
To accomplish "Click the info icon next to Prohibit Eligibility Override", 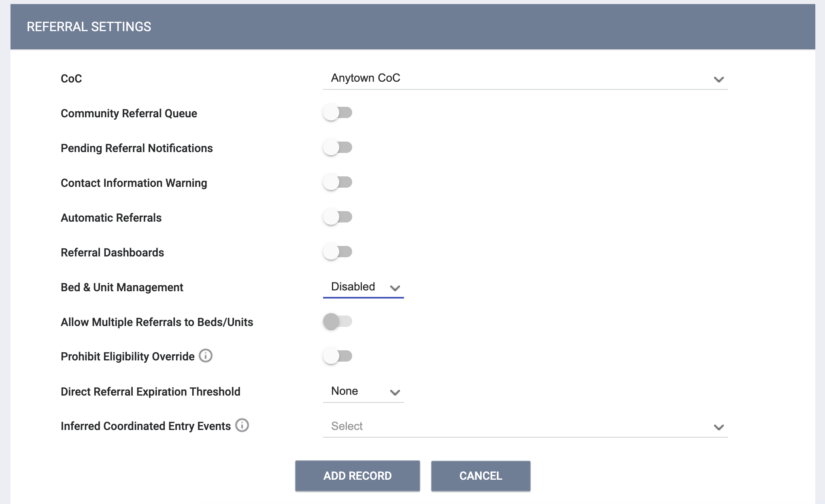I will (206, 356).
